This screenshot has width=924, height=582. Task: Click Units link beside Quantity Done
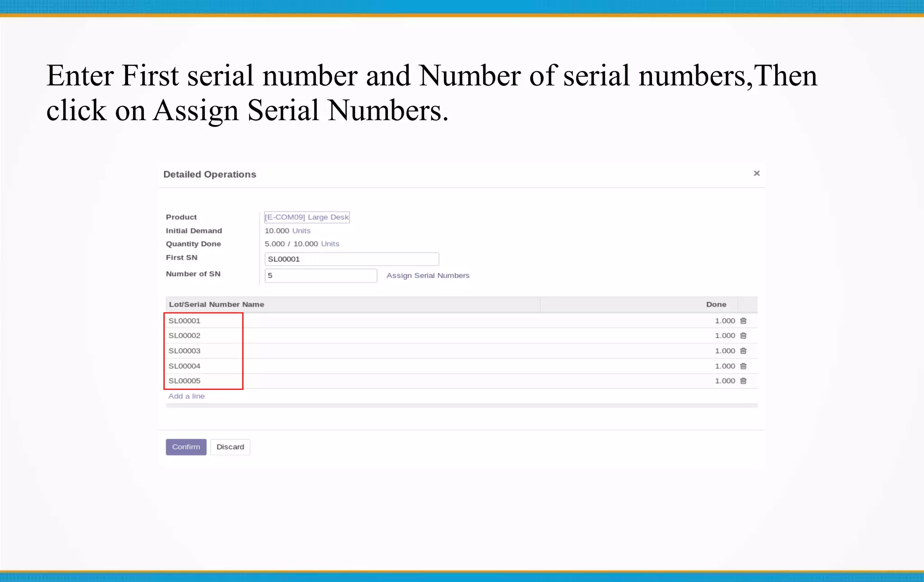click(x=330, y=244)
